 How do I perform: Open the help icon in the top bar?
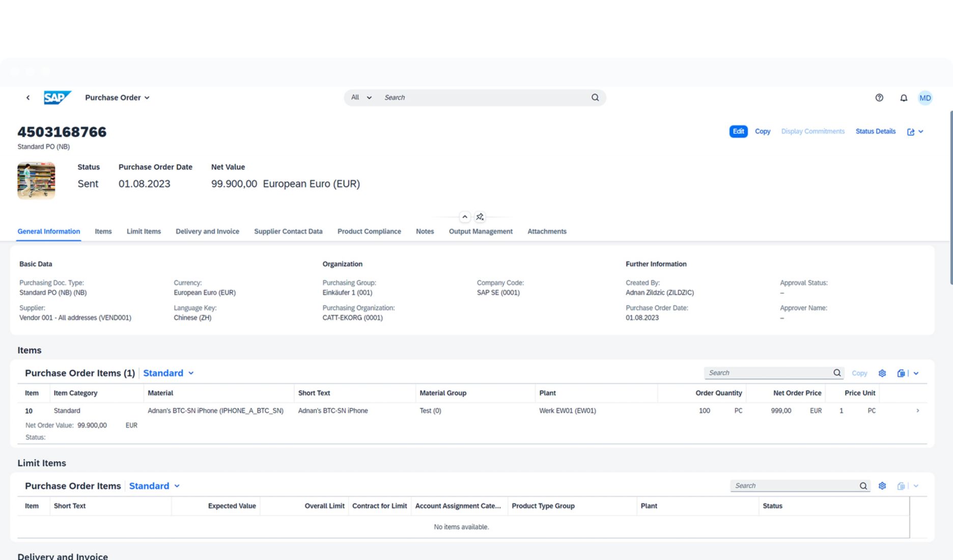click(x=879, y=97)
